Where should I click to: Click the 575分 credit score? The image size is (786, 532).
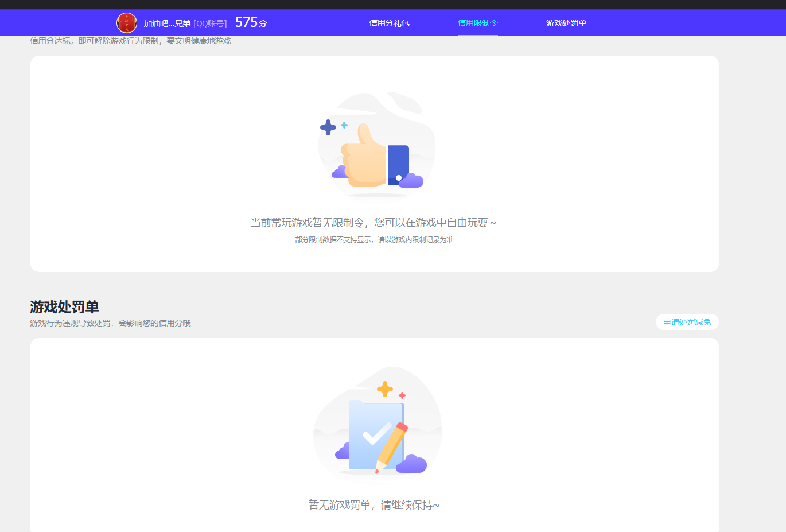[x=251, y=22]
